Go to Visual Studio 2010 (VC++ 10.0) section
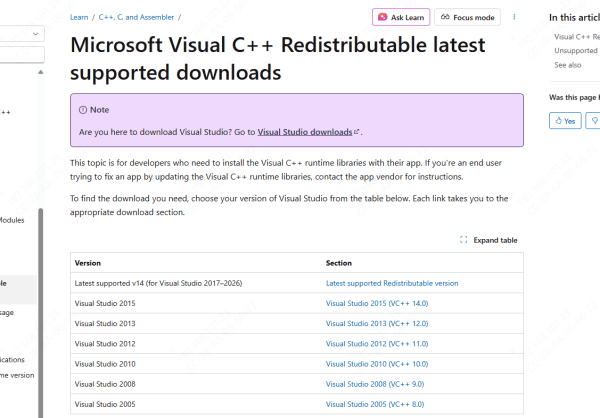 (377, 364)
